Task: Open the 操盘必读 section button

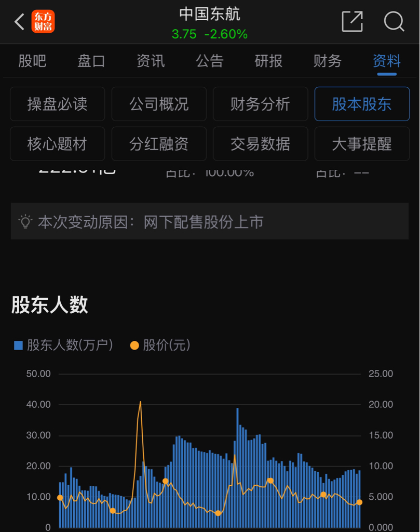Action: (57, 104)
